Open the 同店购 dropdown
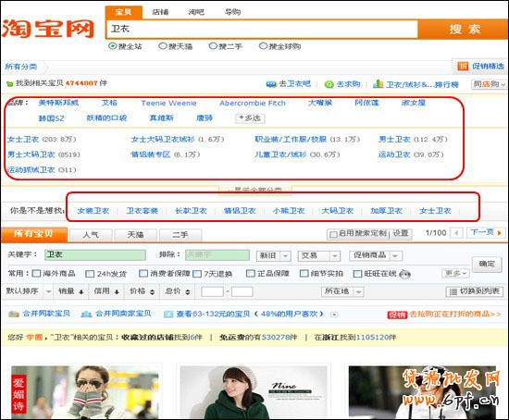The height and width of the screenshot is (420, 509). pyautogui.click(x=490, y=84)
